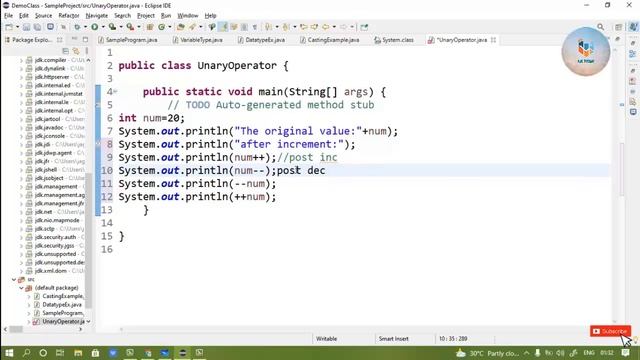Close the UnaryOperator.java editor tab
640x360 pixels.
[x=493, y=40]
